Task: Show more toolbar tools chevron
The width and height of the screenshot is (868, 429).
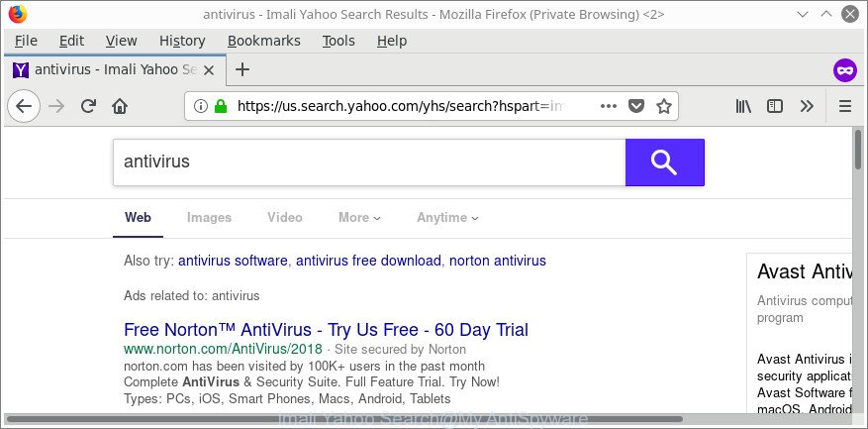Action: (807, 106)
